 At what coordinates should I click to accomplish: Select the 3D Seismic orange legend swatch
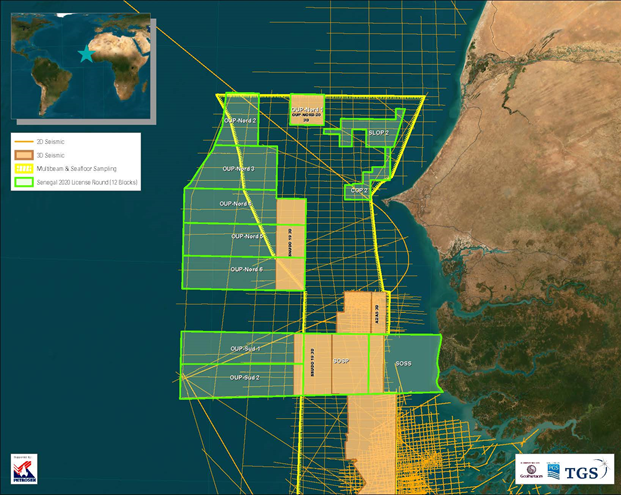(23, 157)
